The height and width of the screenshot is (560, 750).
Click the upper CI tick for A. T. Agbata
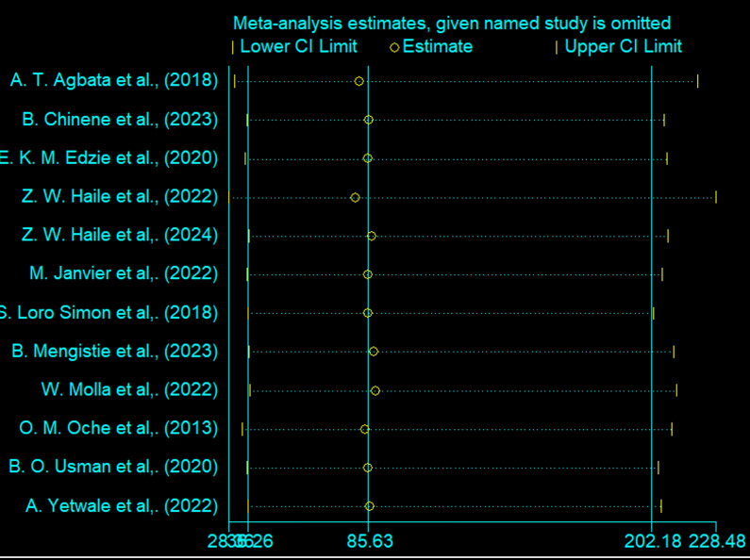click(x=697, y=81)
